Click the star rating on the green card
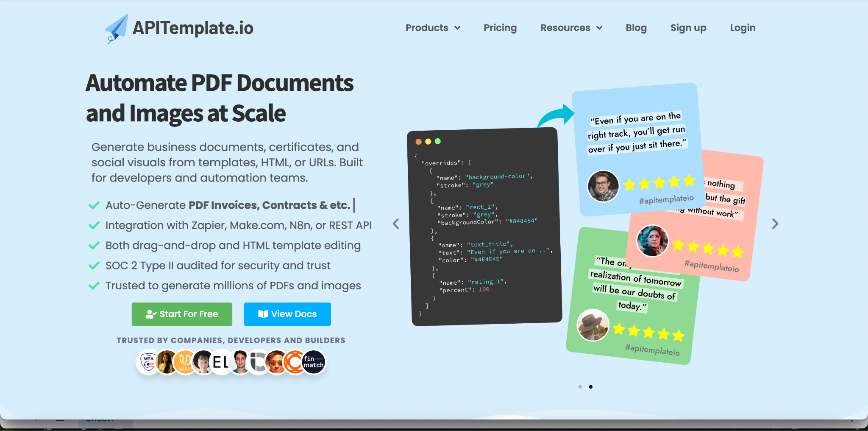868x431 pixels. click(648, 332)
